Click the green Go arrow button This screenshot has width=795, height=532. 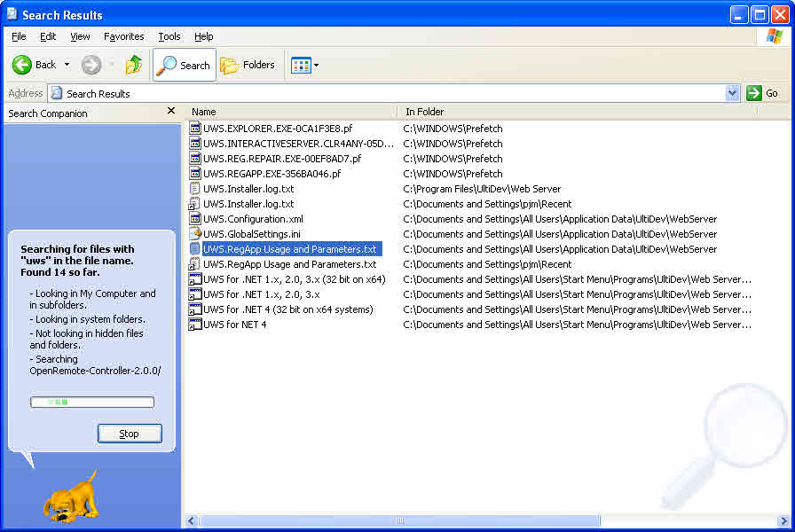754,93
